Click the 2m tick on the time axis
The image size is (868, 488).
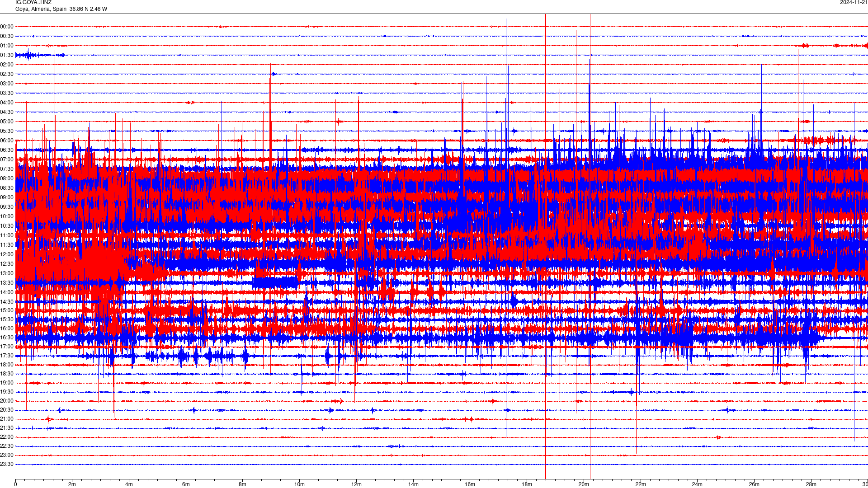pyautogui.click(x=72, y=484)
